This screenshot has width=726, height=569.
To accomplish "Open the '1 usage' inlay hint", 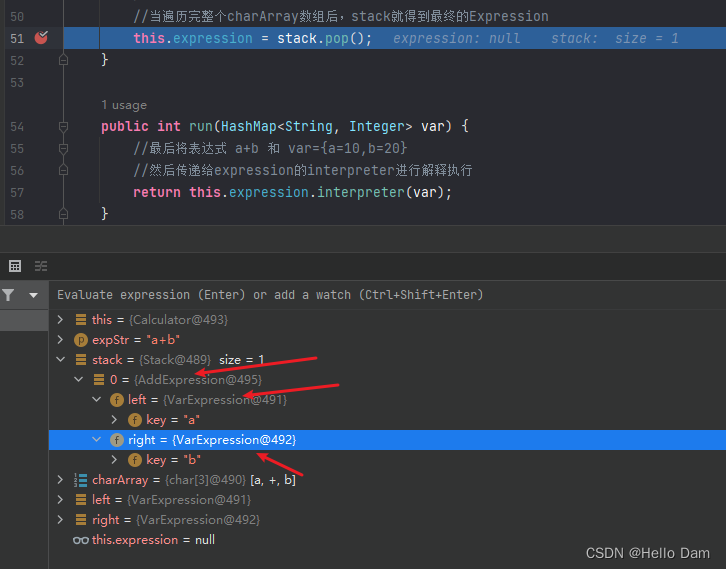I will pos(124,105).
